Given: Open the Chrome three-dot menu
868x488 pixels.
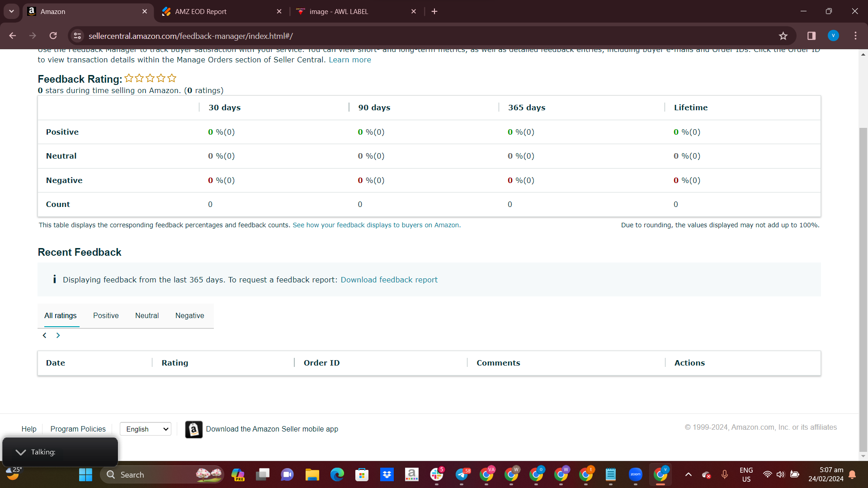Looking at the screenshot, I should pos(855,36).
